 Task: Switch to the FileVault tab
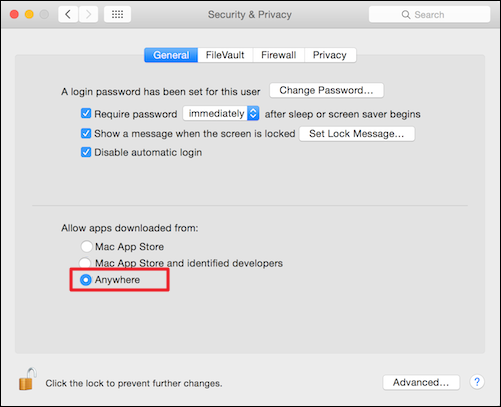225,55
